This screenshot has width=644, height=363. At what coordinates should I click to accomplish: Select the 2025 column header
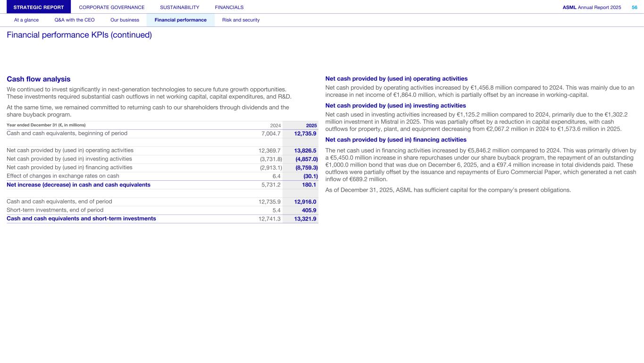[311, 125]
